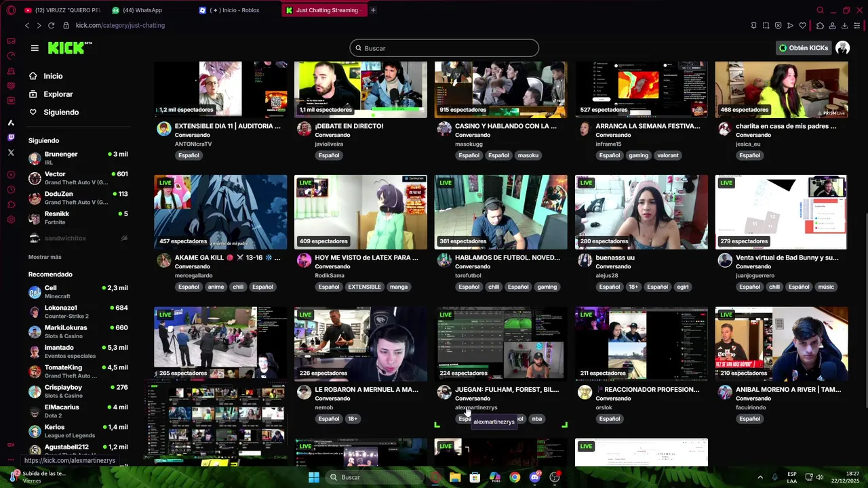
Task: Open Vector channel in Siguiendo list
Action: (x=78, y=178)
